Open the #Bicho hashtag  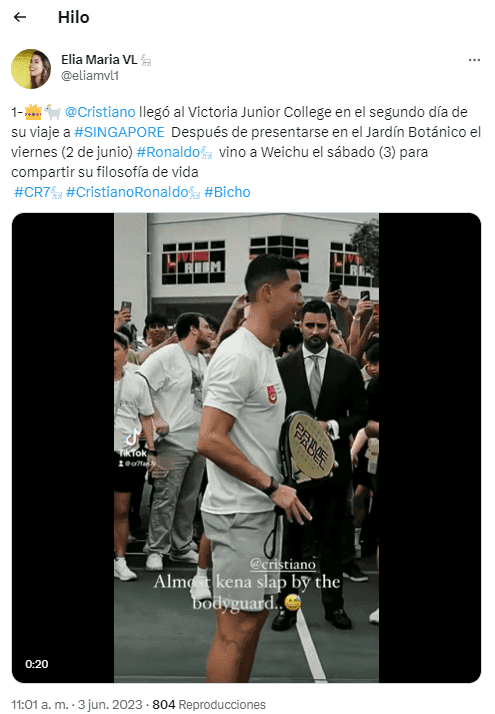click(x=227, y=192)
